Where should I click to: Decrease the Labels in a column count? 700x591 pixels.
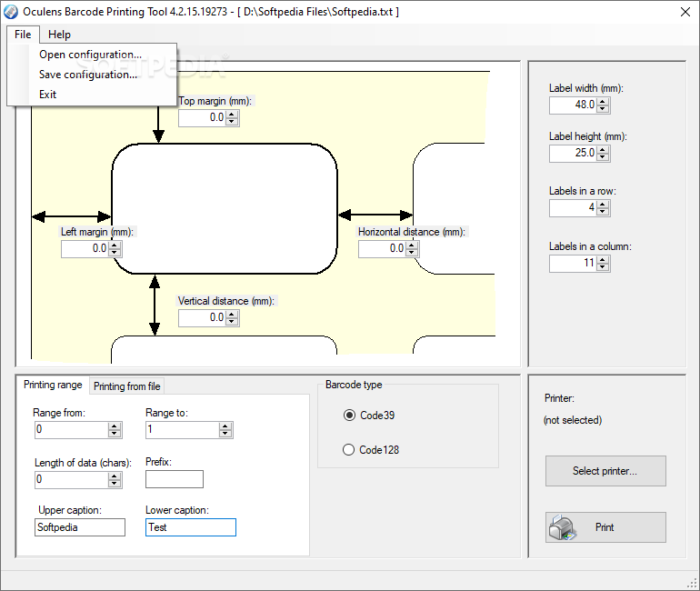point(603,266)
